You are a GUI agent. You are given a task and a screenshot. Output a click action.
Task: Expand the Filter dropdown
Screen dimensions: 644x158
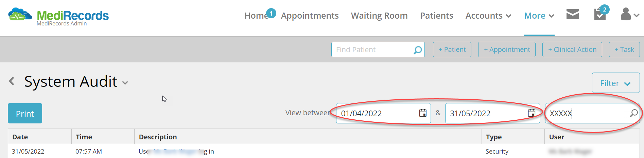615,83
